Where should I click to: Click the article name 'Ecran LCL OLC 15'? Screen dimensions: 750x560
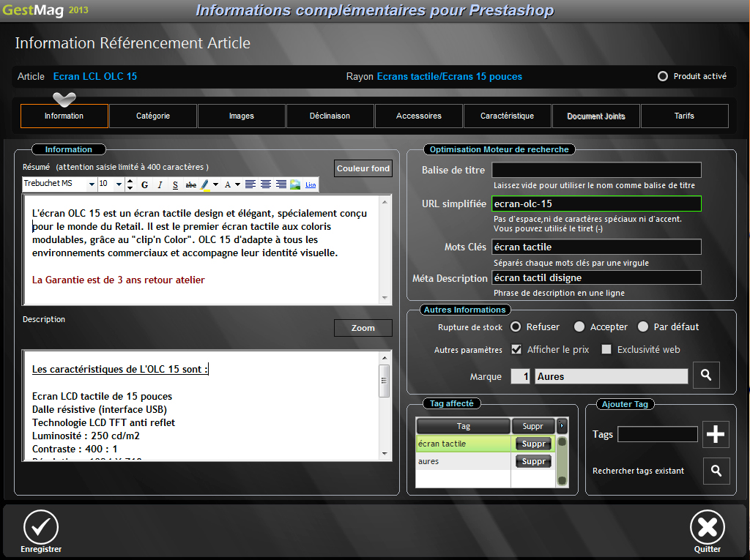tap(95, 77)
